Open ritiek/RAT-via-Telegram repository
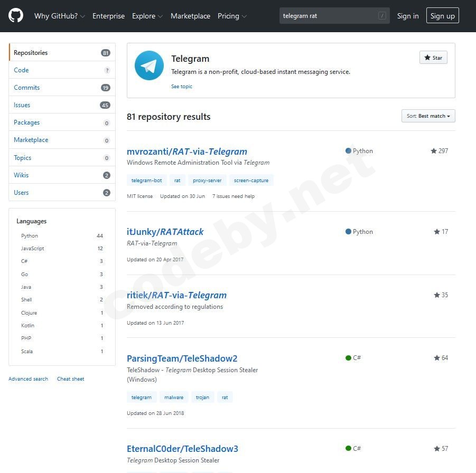The height and width of the screenshot is (473, 476). [176, 295]
